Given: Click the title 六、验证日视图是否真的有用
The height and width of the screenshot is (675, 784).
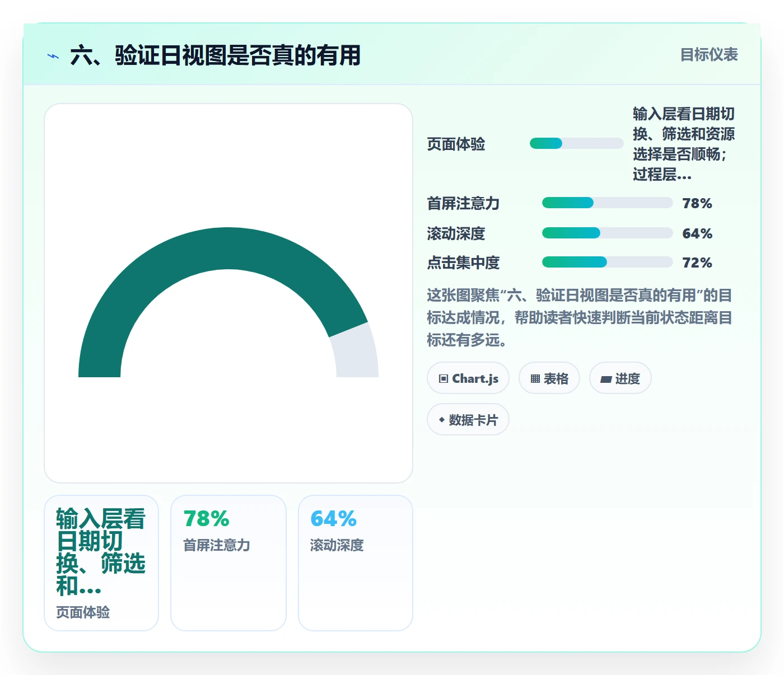Looking at the screenshot, I should point(216,55).
